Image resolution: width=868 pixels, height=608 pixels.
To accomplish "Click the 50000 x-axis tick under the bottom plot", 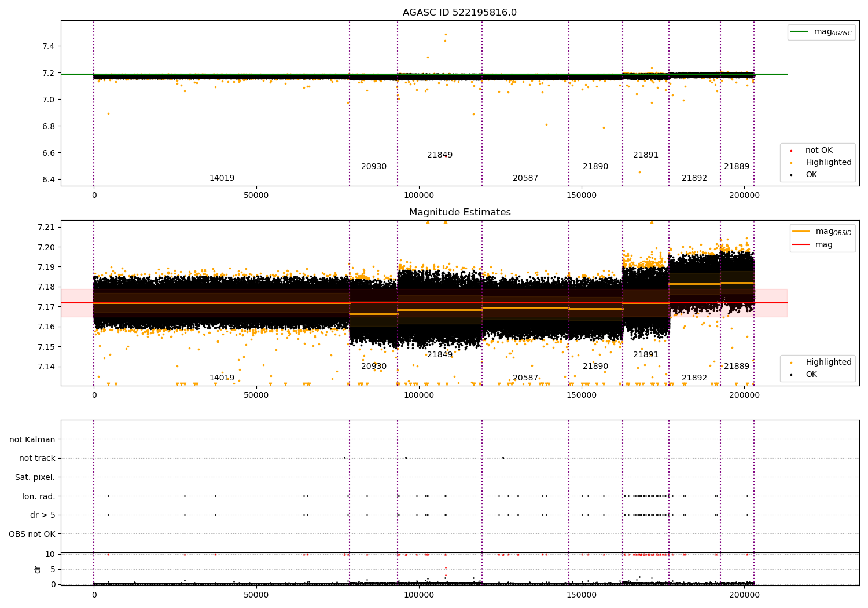I will coord(256,595).
